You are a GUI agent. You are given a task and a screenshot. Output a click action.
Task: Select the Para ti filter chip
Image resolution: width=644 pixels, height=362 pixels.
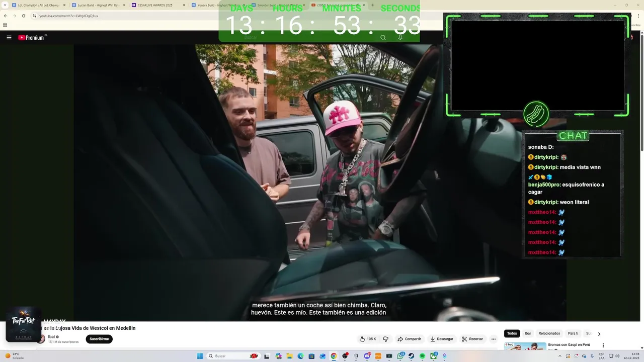coord(573,333)
